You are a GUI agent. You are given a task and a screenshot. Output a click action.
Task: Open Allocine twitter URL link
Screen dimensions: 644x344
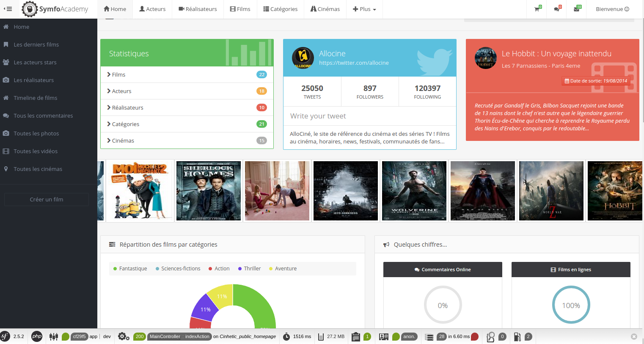click(354, 63)
